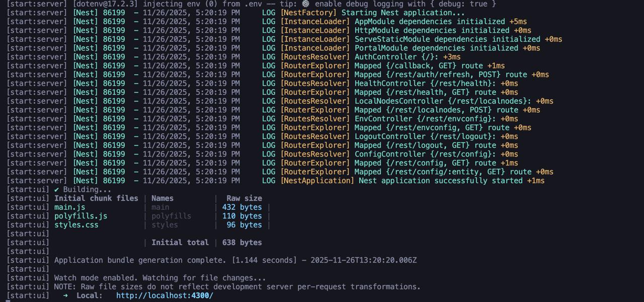The image size is (644, 302).
Task: Open the http://localhost:4300/ link
Action: [x=164, y=295]
